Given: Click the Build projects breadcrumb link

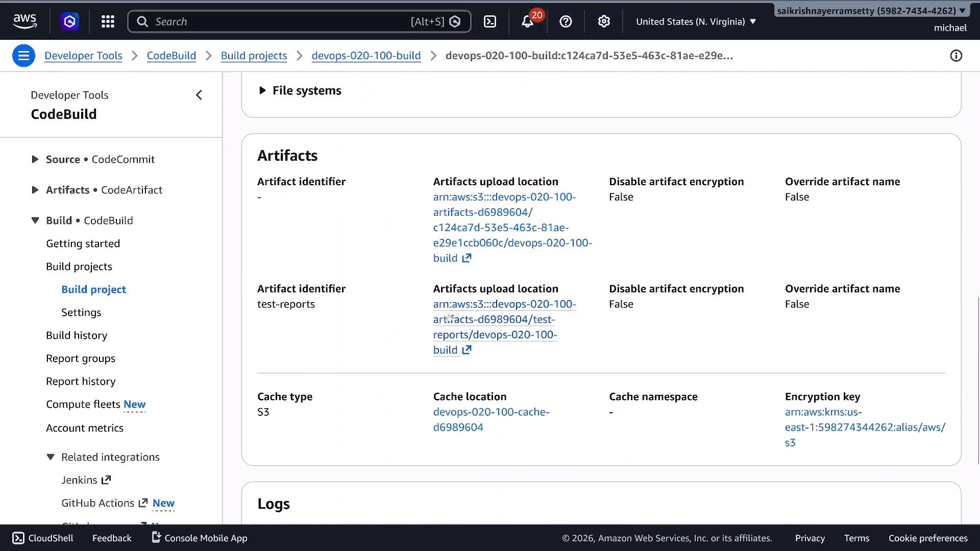Looking at the screenshot, I should 254,56.
